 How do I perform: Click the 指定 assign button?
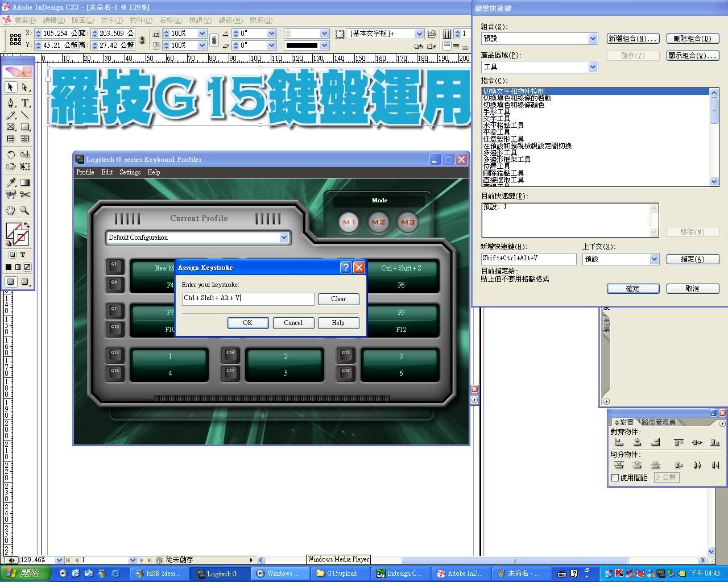click(x=692, y=259)
